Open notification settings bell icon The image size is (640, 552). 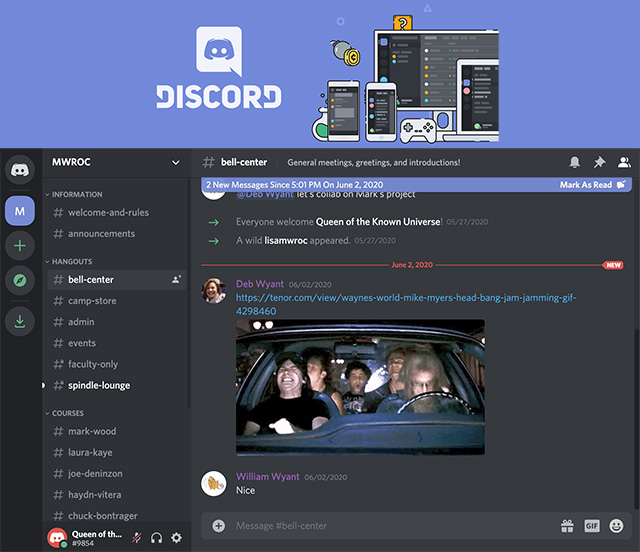coord(575,162)
